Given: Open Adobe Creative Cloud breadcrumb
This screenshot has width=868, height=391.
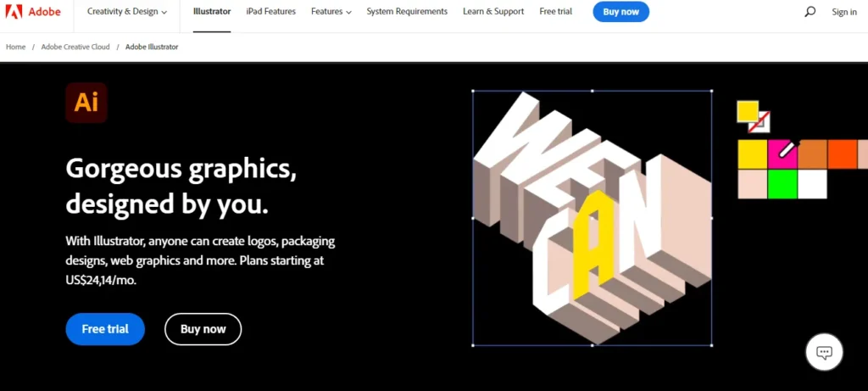Looking at the screenshot, I should (x=75, y=47).
